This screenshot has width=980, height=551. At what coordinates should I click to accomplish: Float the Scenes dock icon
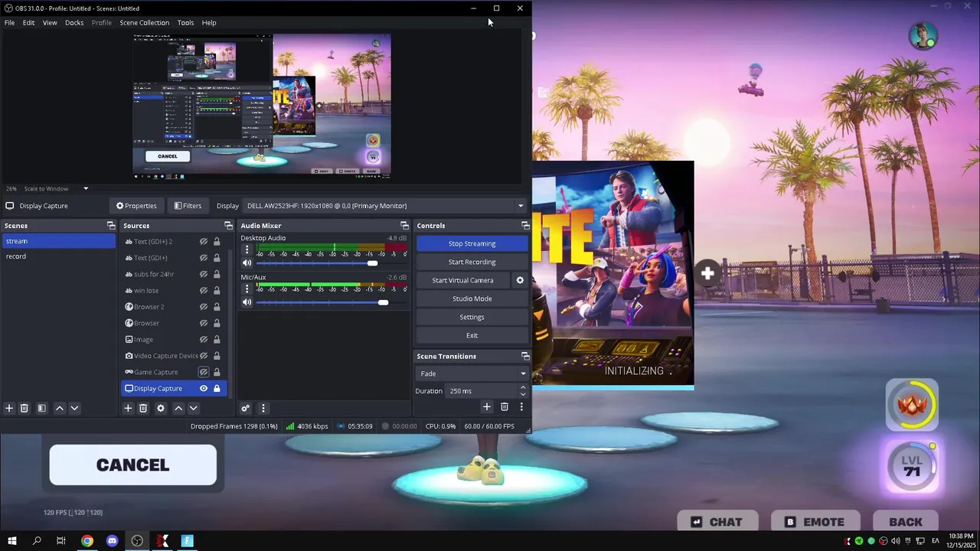click(x=111, y=226)
